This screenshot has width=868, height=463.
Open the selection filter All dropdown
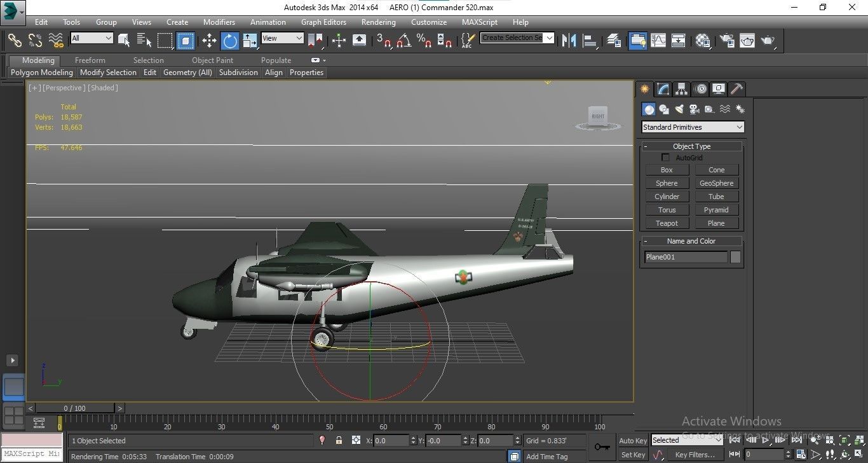point(92,38)
